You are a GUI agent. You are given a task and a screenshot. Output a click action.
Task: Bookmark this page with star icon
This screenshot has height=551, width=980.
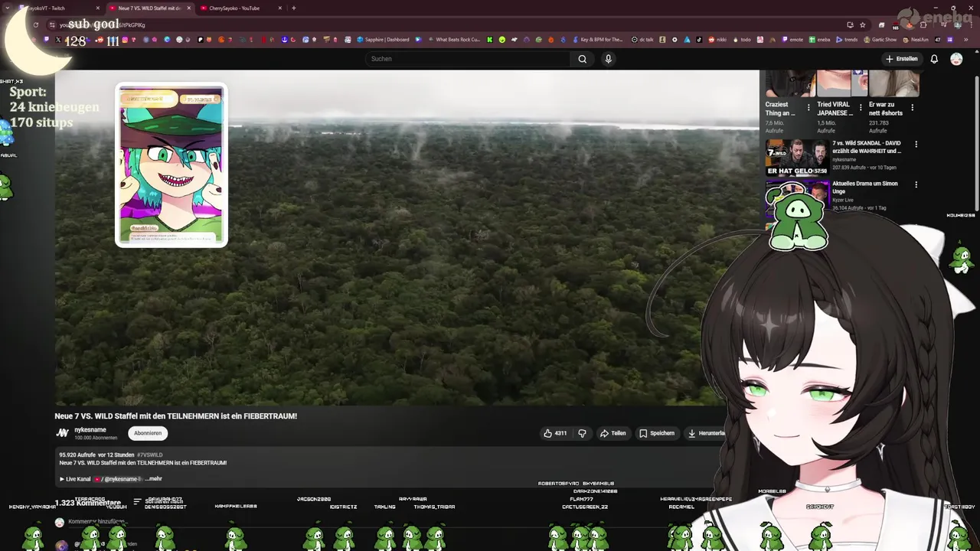pyautogui.click(x=863, y=25)
